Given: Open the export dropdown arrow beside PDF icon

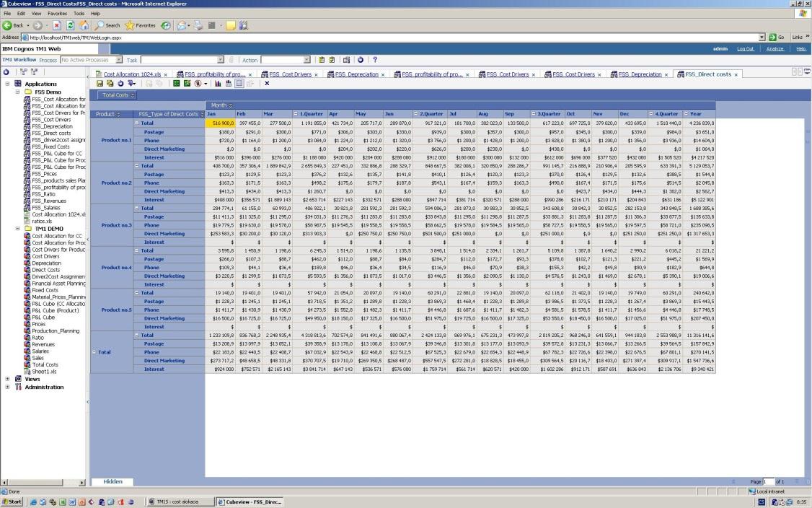Looking at the screenshot, I should (x=206, y=84).
